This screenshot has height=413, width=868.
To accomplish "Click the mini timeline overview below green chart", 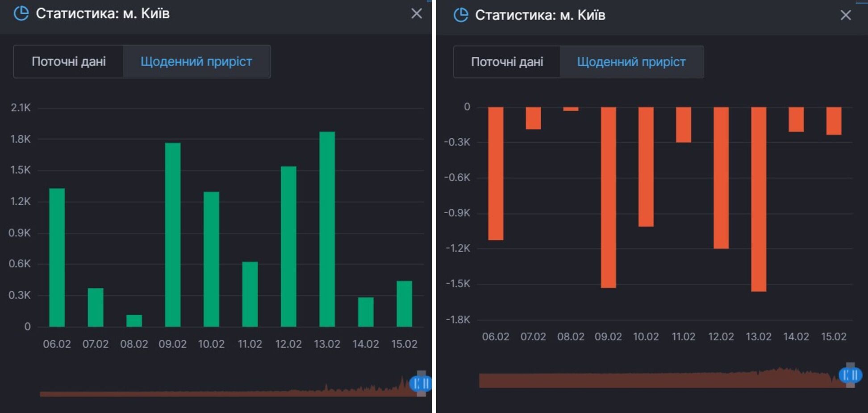I will [x=223, y=392].
